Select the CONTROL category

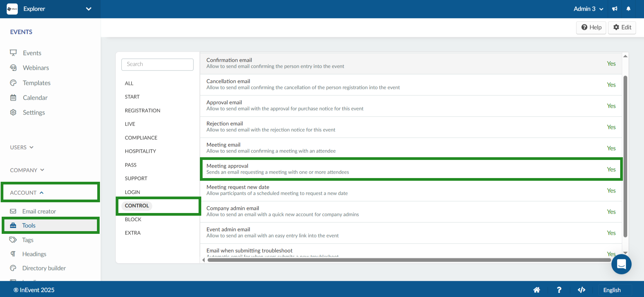137,206
